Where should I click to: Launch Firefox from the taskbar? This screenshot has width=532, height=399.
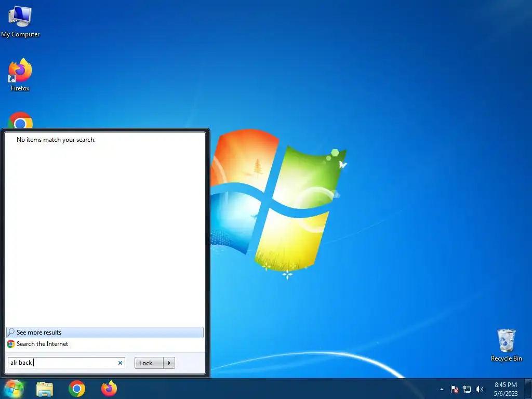click(109, 389)
